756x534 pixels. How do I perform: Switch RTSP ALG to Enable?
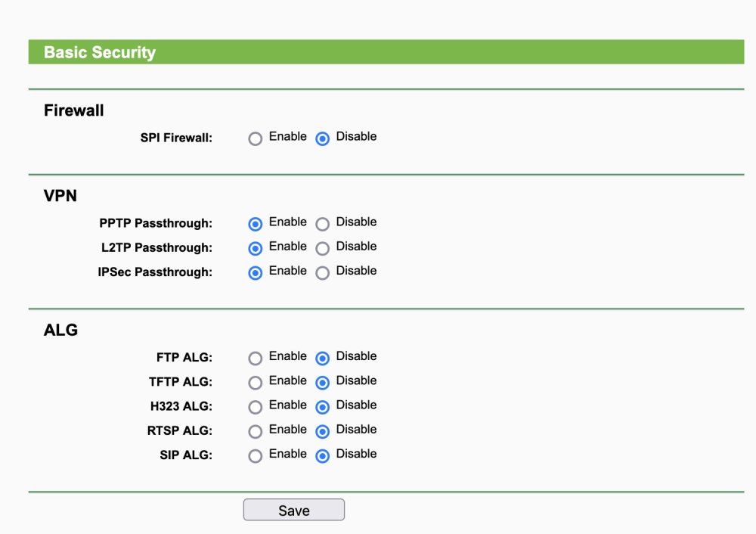256,431
